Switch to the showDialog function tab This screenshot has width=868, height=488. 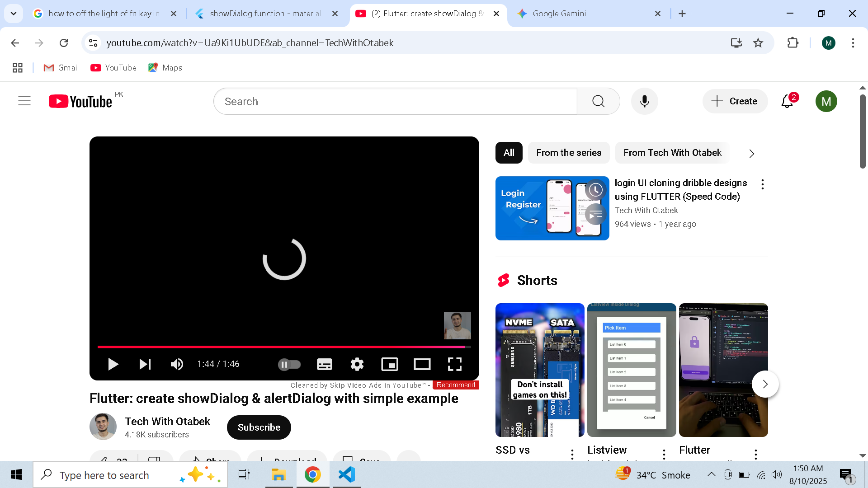point(267,14)
